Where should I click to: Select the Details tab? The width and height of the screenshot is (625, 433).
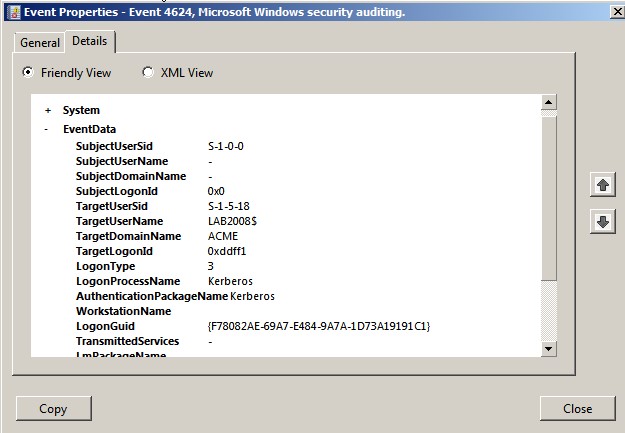point(89,41)
